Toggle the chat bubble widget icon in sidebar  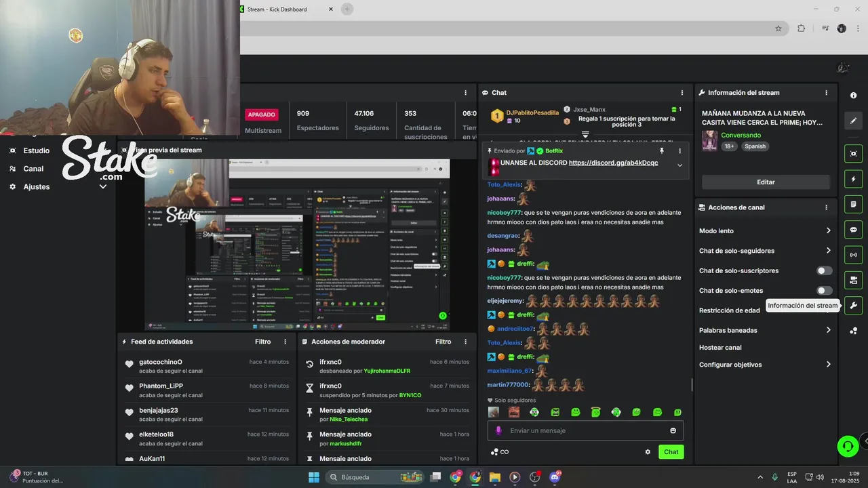(853, 230)
